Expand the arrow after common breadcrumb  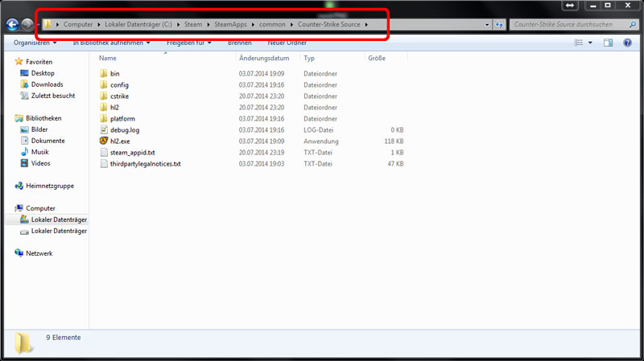291,25
